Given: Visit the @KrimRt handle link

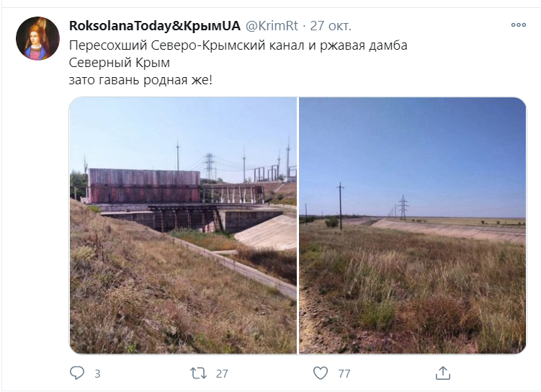Looking at the screenshot, I should click(x=272, y=26).
